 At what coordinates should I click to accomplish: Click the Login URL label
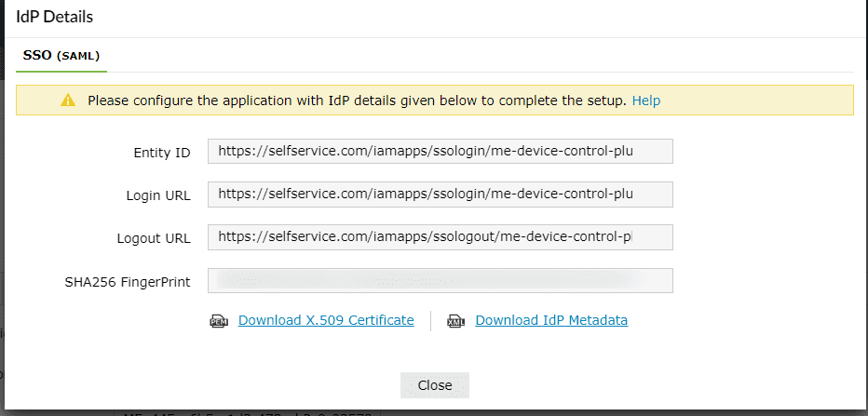158,195
